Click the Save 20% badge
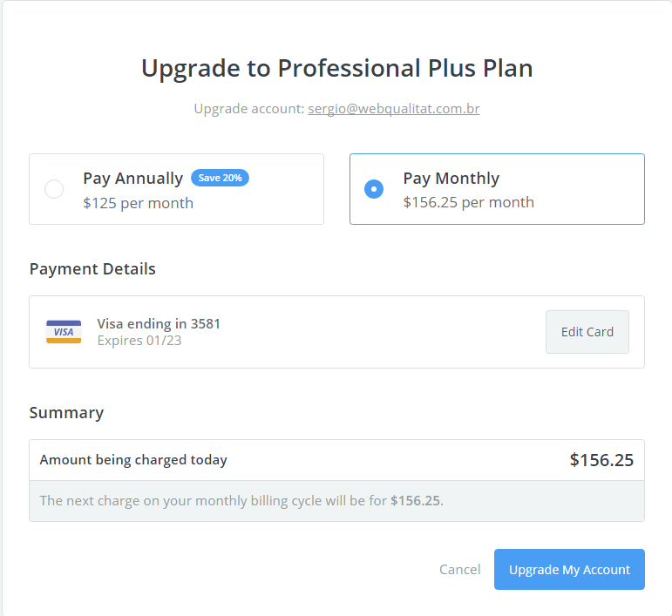Viewport: 672px width, 616px height. pos(221,178)
